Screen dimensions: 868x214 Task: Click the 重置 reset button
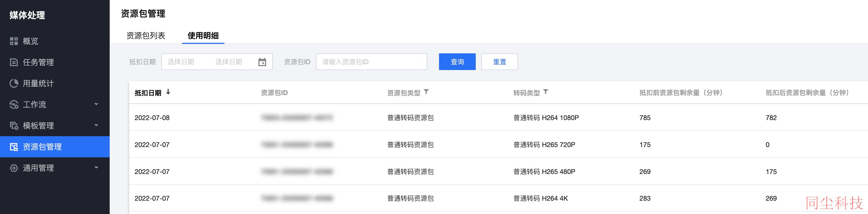500,62
